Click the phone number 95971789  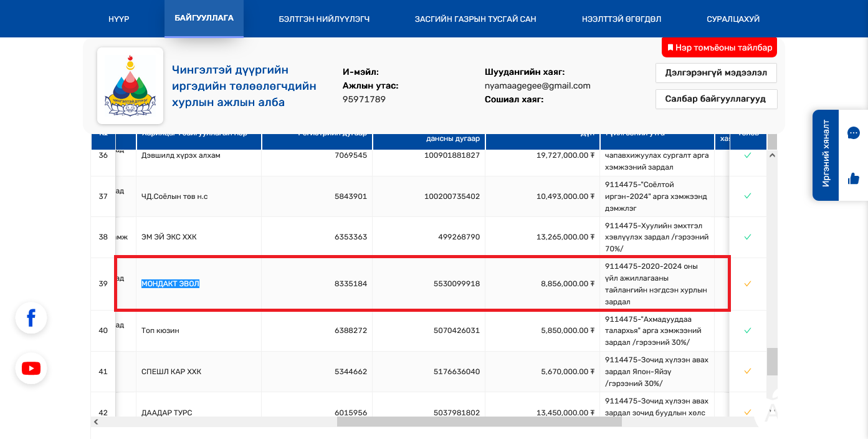click(x=364, y=99)
